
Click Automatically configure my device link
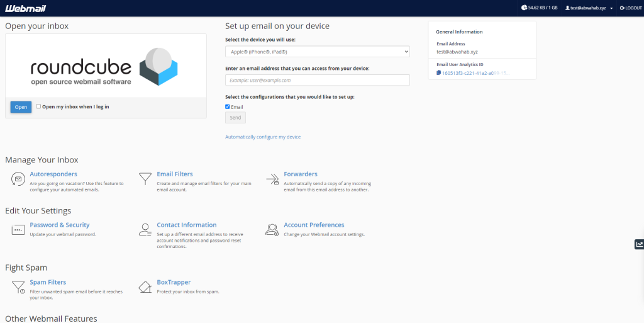(263, 137)
